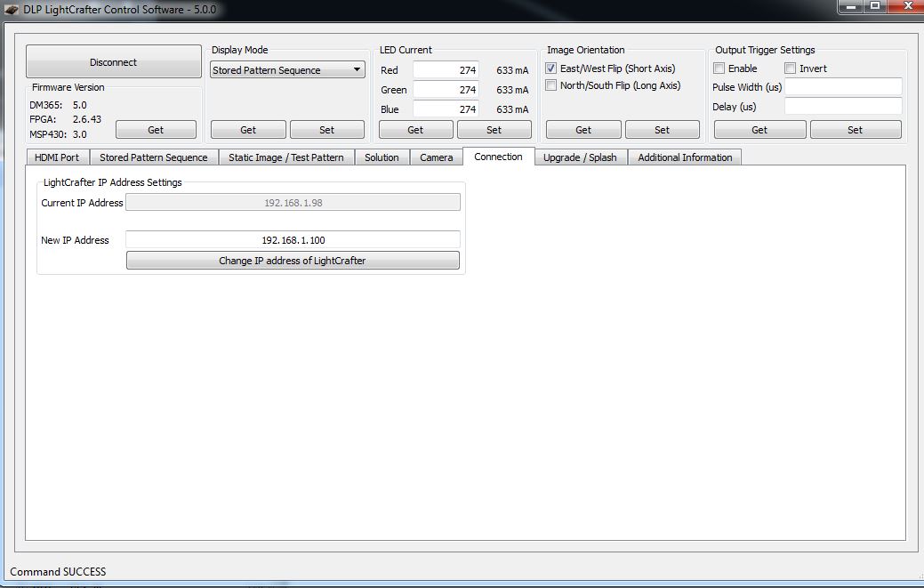Open the Camera tab

(x=437, y=157)
